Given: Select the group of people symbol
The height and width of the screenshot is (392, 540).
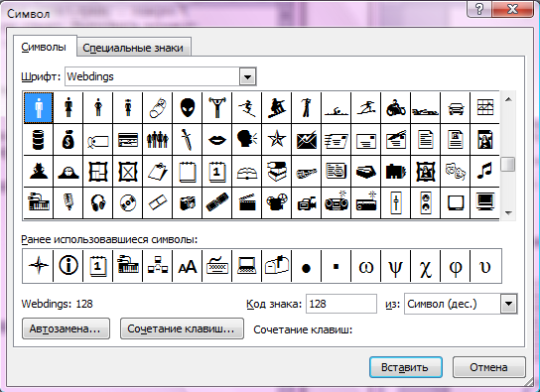Looking at the screenshot, I should tap(158, 140).
